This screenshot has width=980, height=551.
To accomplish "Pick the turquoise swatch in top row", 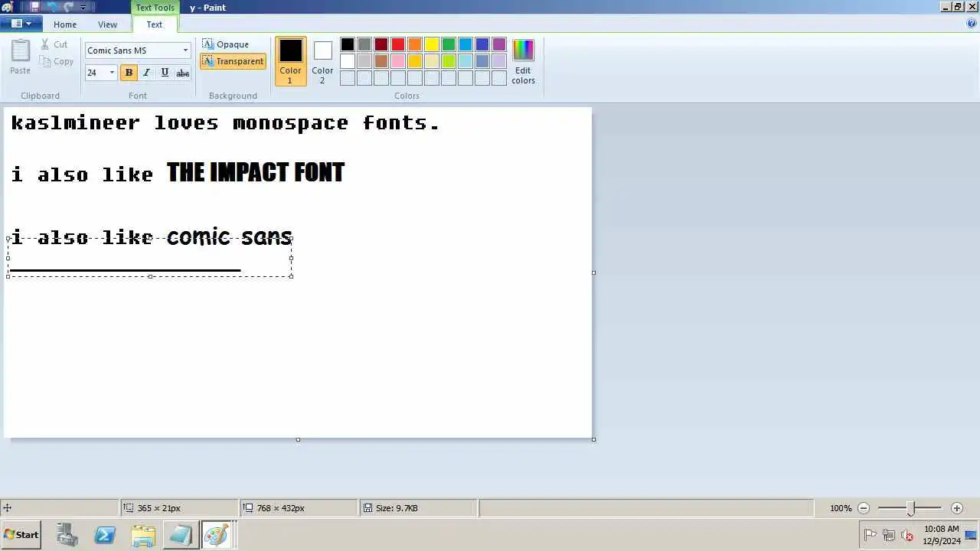I will (x=465, y=44).
